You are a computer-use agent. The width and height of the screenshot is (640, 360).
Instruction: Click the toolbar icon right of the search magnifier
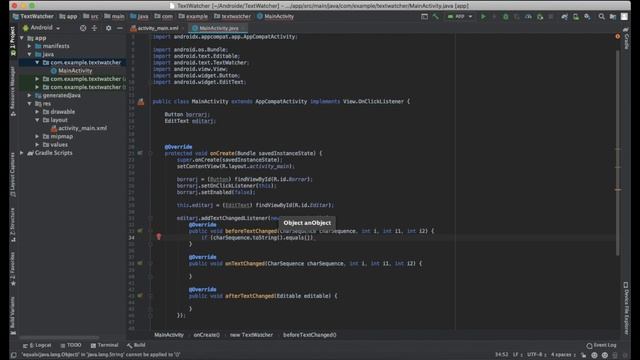click(x=613, y=17)
